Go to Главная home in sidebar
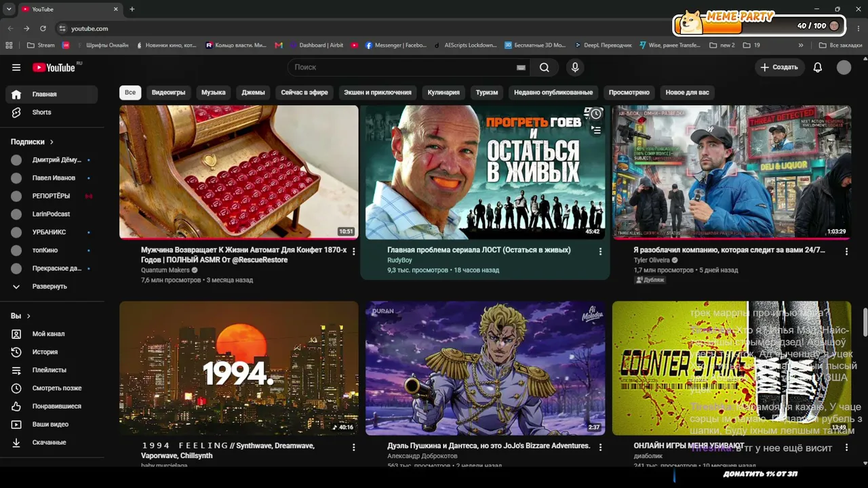The image size is (868, 488). pyautogui.click(x=52, y=94)
